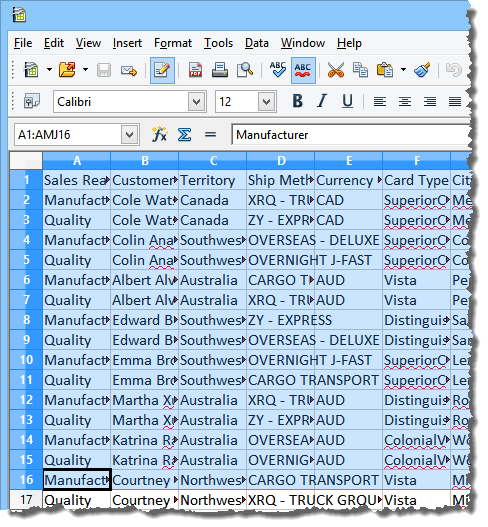Click the Open file folder icon
This screenshot has height=527, width=488.
[x=67, y=70]
